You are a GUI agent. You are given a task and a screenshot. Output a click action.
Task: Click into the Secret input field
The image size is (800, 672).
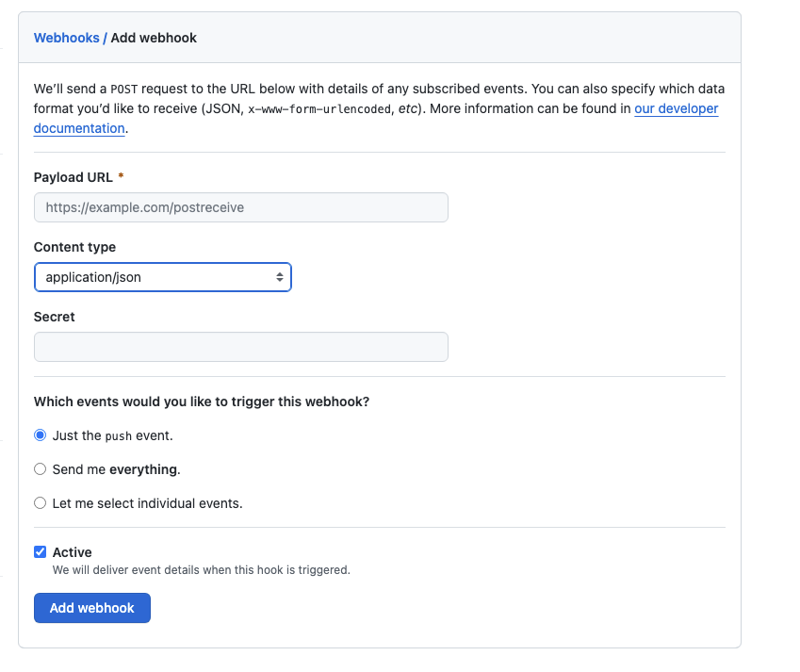pos(240,347)
